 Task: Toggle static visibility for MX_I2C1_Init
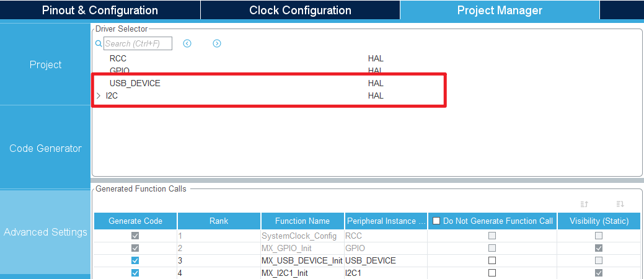pyautogui.click(x=599, y=273)
